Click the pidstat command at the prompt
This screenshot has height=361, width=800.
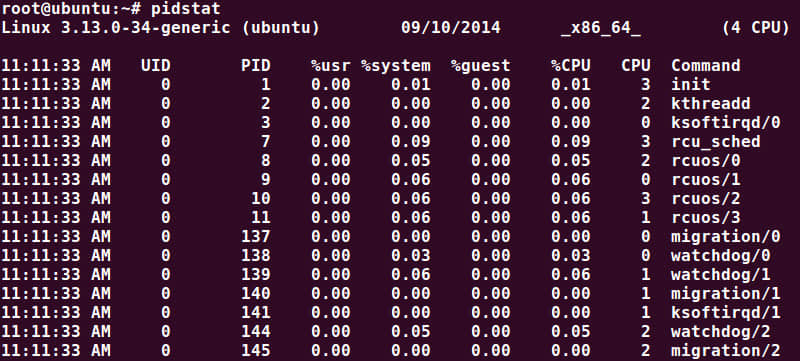(186, 9)
